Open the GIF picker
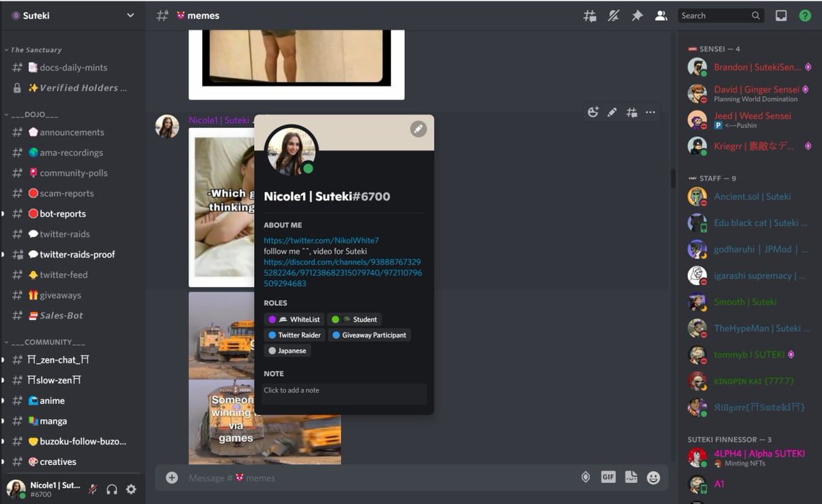The image size is (822, 504). coord(608,477)
